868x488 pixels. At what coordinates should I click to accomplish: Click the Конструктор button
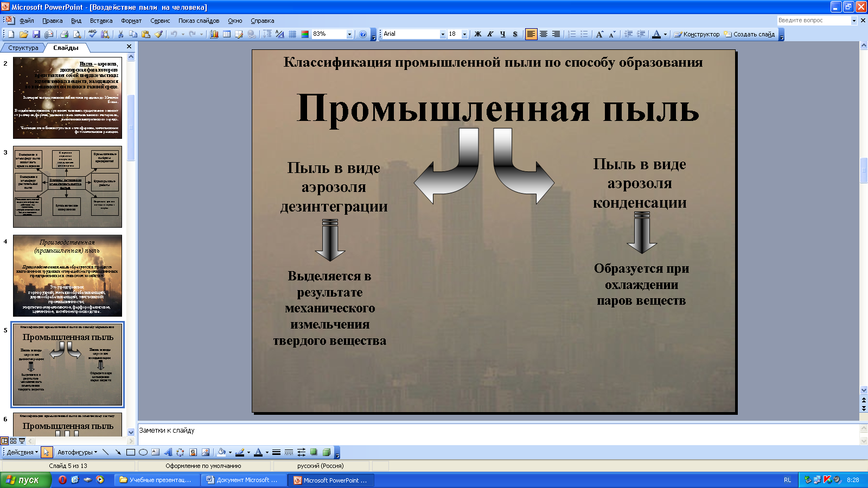tap(697, 34)
